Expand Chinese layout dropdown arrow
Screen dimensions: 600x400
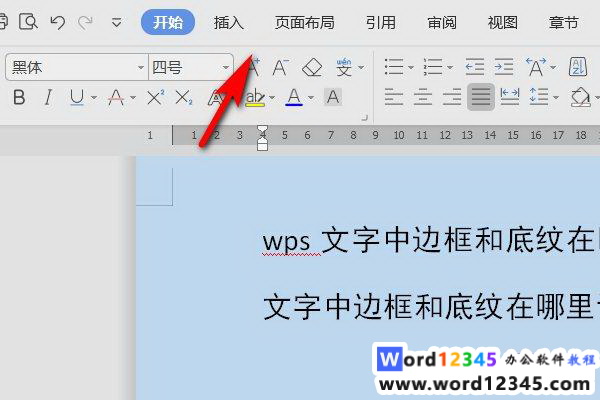[553, 67]
